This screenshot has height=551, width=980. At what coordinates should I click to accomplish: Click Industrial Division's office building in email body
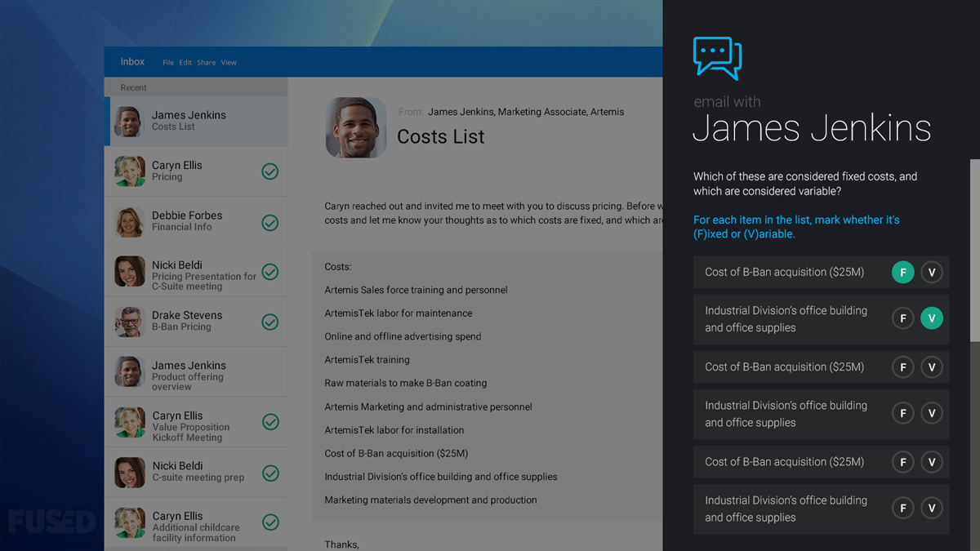click(x=441, y=477)
